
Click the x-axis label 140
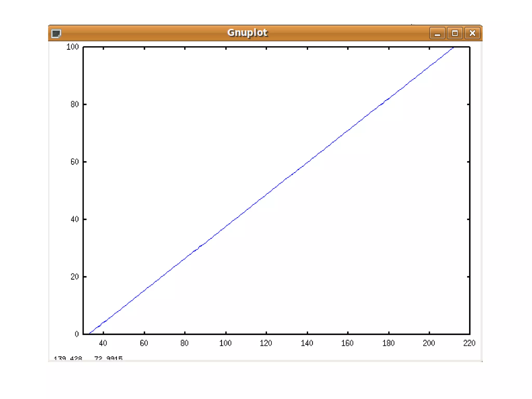coord(307,343)
